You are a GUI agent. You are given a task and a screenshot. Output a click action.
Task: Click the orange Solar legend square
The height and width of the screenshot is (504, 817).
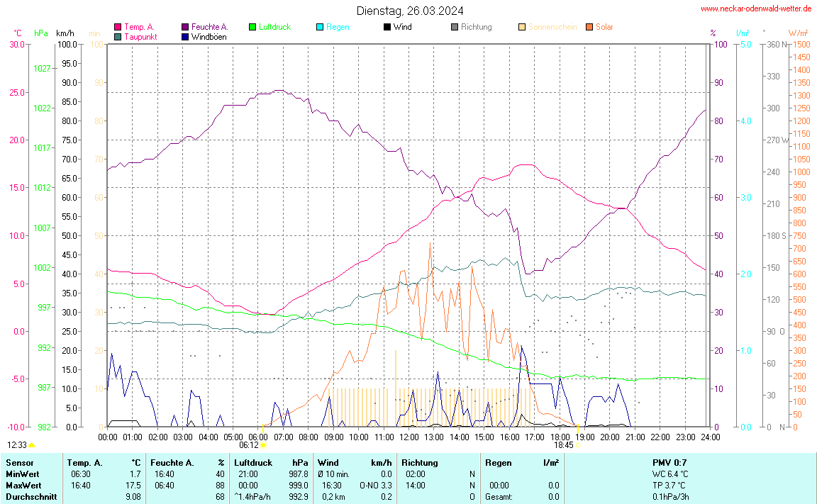click(589, 27)
